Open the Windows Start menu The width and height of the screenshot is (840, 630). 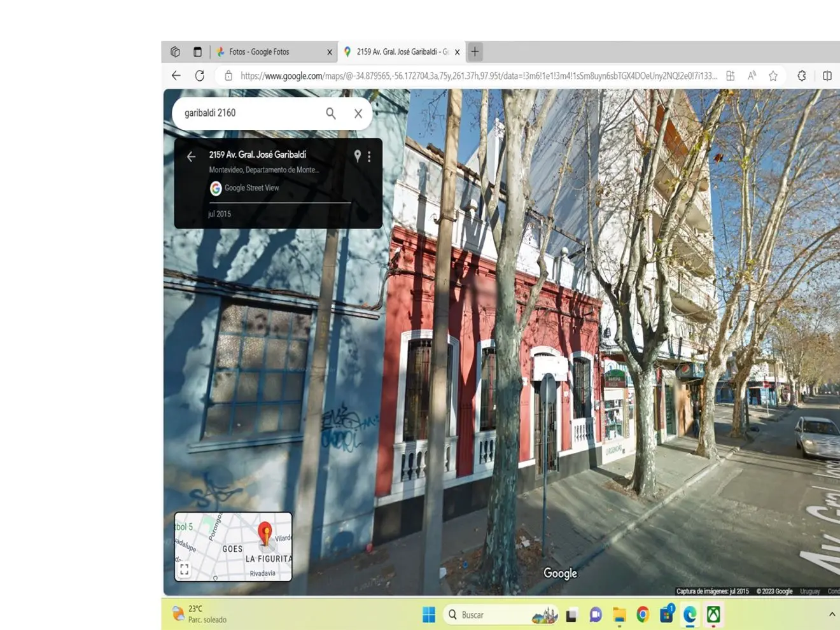coord(429,615)
